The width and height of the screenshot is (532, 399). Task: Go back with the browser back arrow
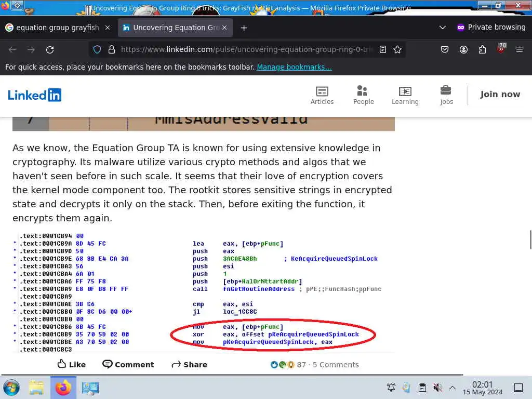click(x=12, y=49)
